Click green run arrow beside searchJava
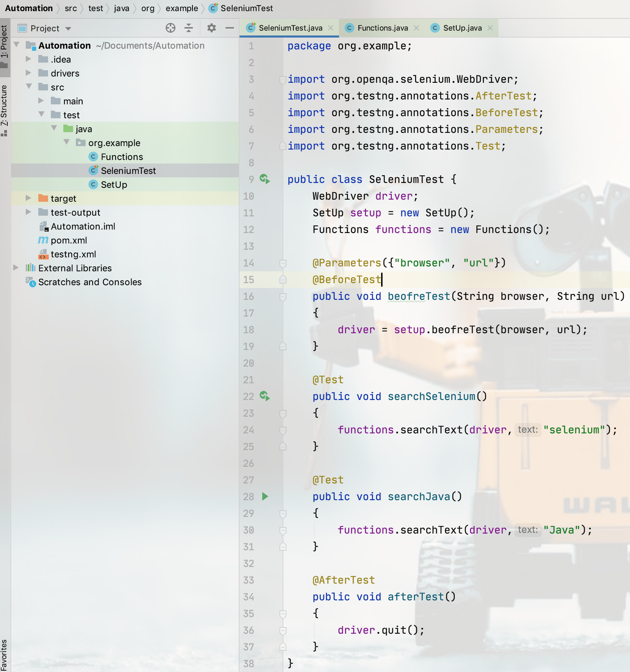Viewport: 630px width, 672px height. [265, 496]
